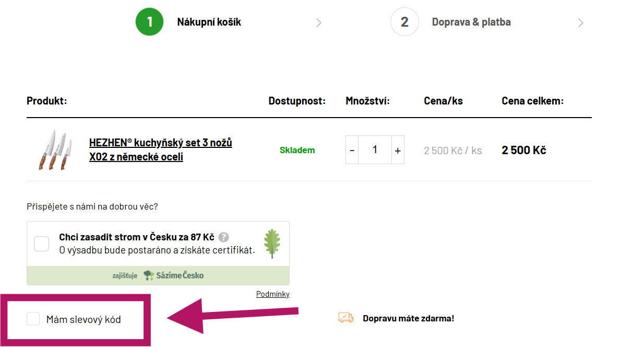Click the 'Mám slevový kód' label text
The image size is (644, 347).
tap(84, 319)
